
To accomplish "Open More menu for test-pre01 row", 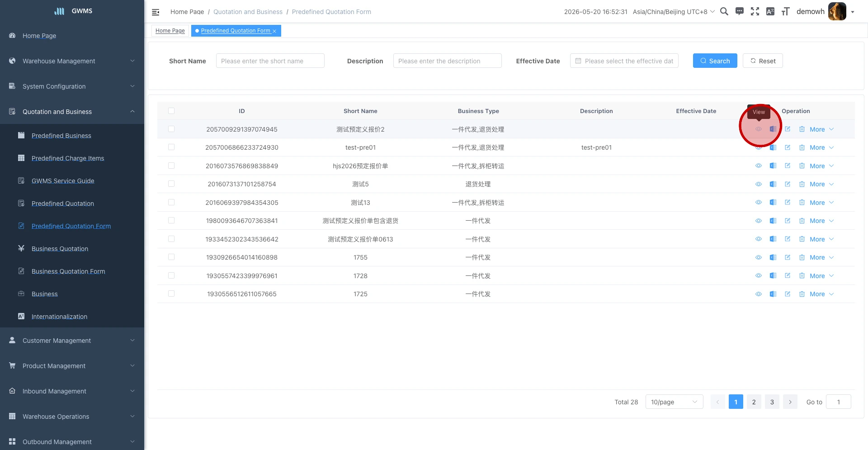I will pos(821,147).
